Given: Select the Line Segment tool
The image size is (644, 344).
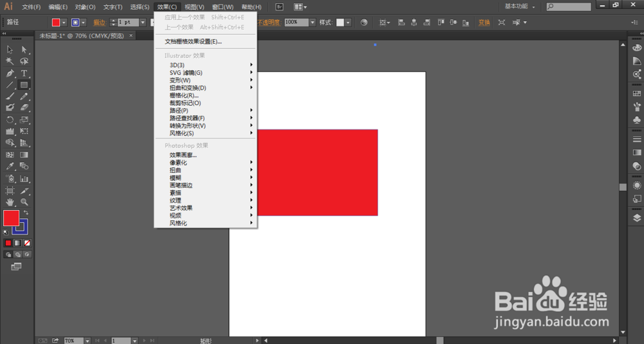Looking at the screenshot, I should (x=10, y=84).
